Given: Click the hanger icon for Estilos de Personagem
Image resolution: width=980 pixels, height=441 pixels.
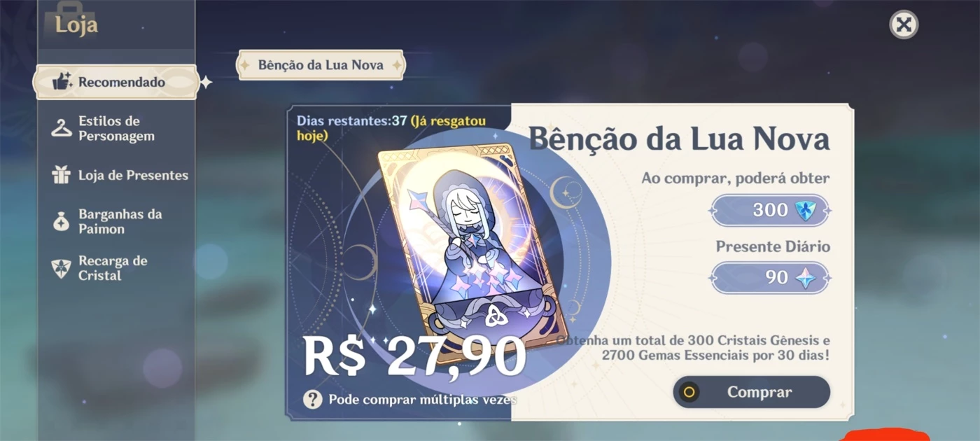Looking at the screenshot, I should pos(62,128).
